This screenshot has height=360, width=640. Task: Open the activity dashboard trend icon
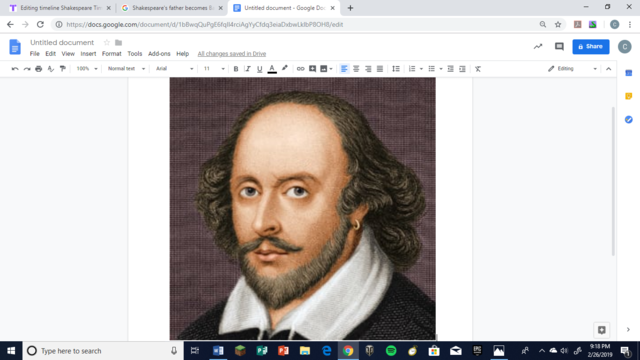[x=538, y=47]
